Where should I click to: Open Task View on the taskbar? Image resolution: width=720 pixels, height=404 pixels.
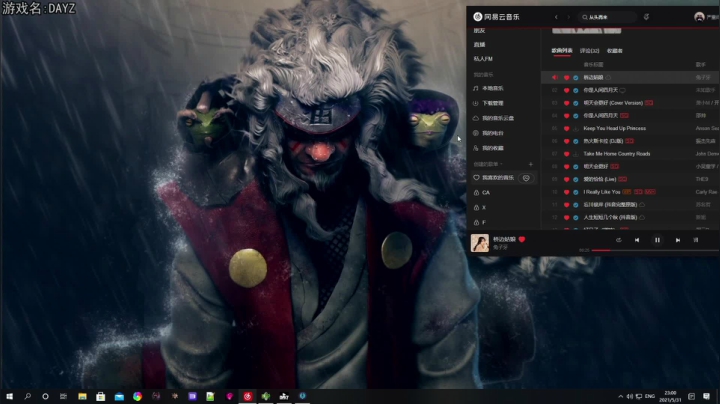pos(63,396)
